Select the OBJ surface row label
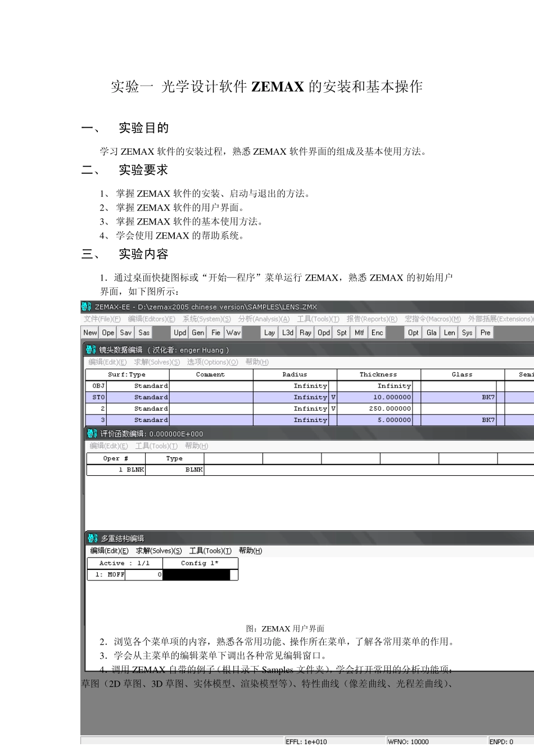The width and height of the screenshot is (534, 756). pyautogui.click(x=96, y=386)
